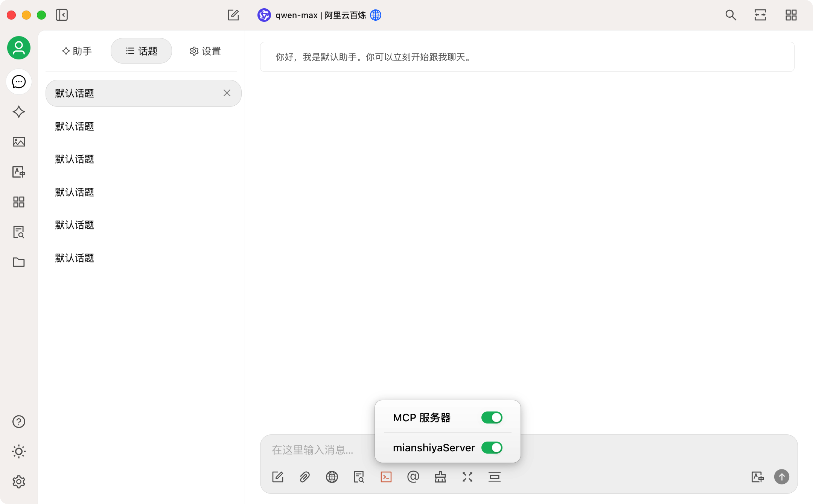Click the attachment paperclip icon
Viewport: 813px width, 504px height.
304,477
